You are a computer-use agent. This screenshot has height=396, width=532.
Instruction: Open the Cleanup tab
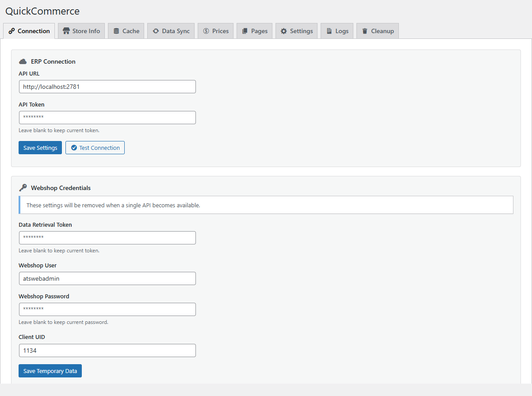coord(378,31)
